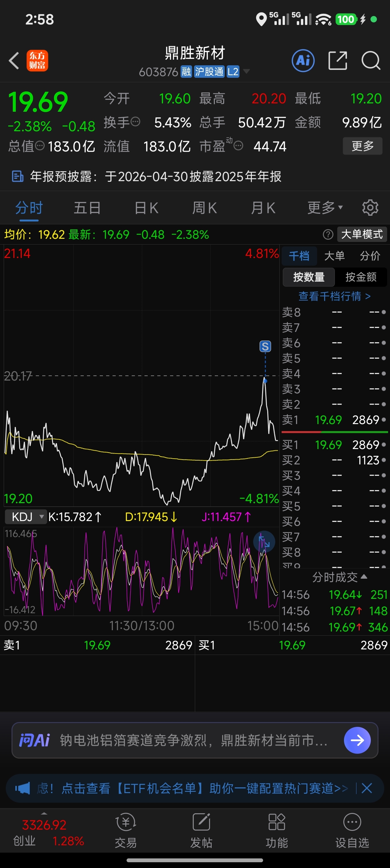This screenshot has width=390, height=868.
Task: Tap the blue S signal marker
Action: coord(265,346)
